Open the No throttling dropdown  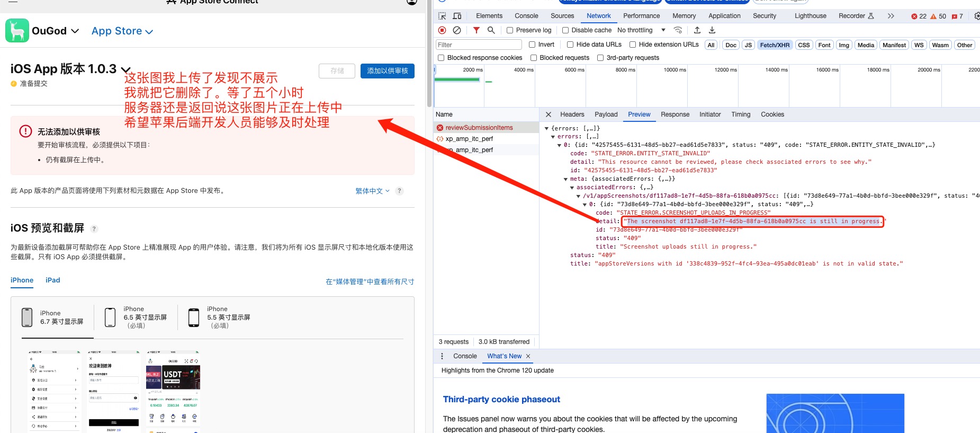pos(641,30)
